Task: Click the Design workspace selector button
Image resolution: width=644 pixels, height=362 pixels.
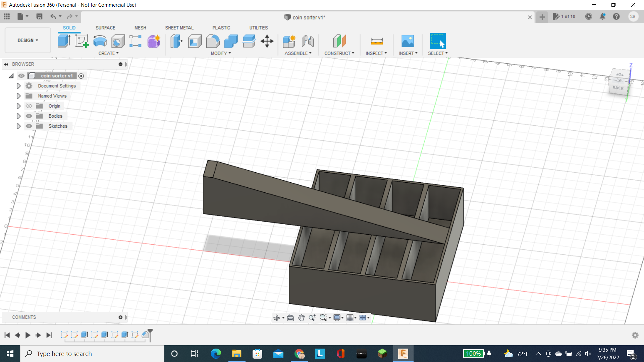Action: (27, 40)
